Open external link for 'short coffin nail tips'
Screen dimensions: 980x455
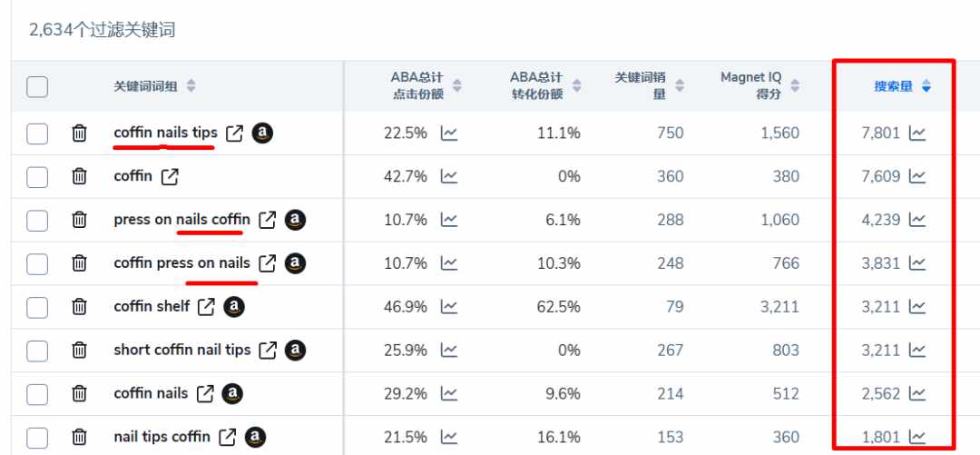coord(268,351)
